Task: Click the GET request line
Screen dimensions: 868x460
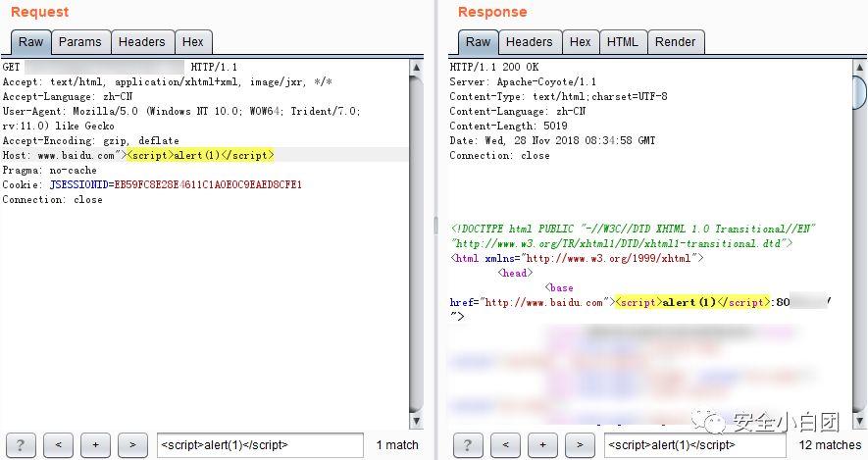Action: pos(120,67)
